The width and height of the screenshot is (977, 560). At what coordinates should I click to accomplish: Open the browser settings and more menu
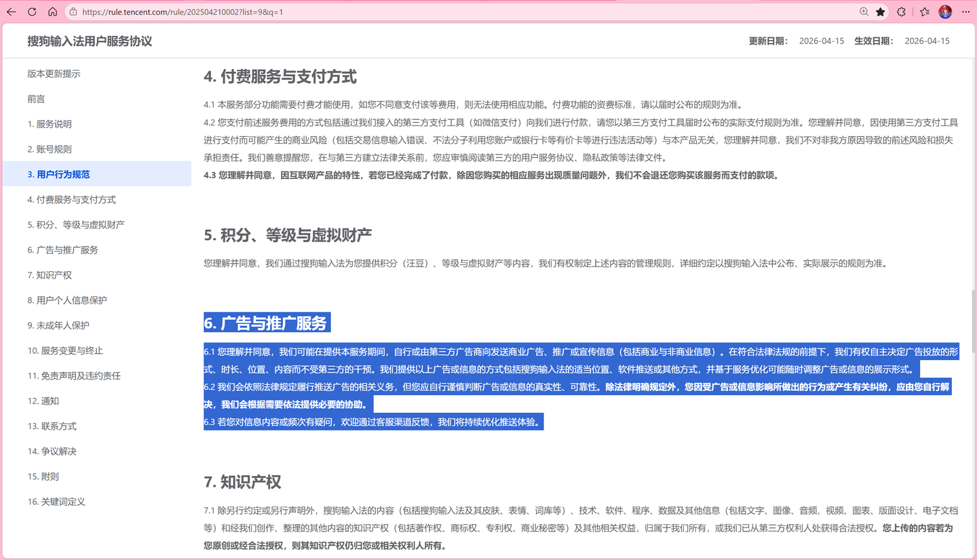(965, 12)
